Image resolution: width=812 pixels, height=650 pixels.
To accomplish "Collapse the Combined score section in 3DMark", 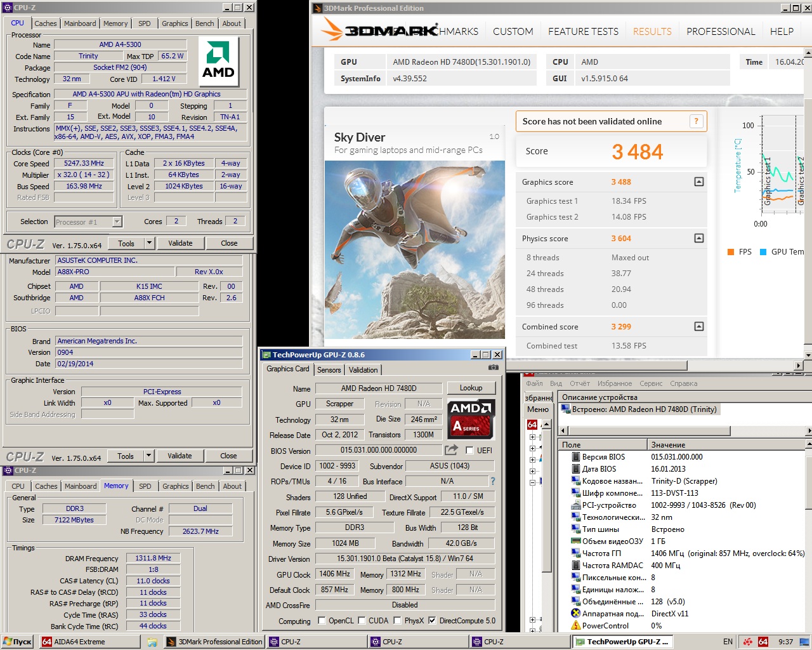I will (x=698, y=326).
